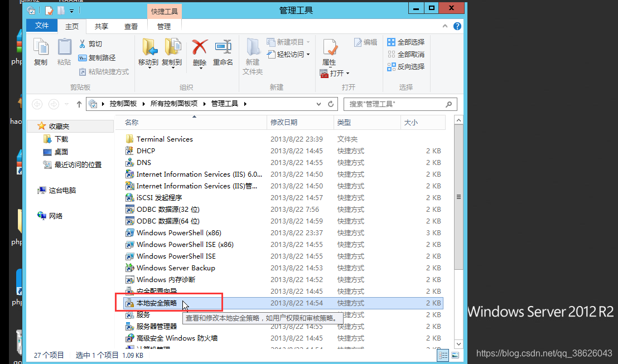Switch to the Share (共享) tab

[102, 26]
